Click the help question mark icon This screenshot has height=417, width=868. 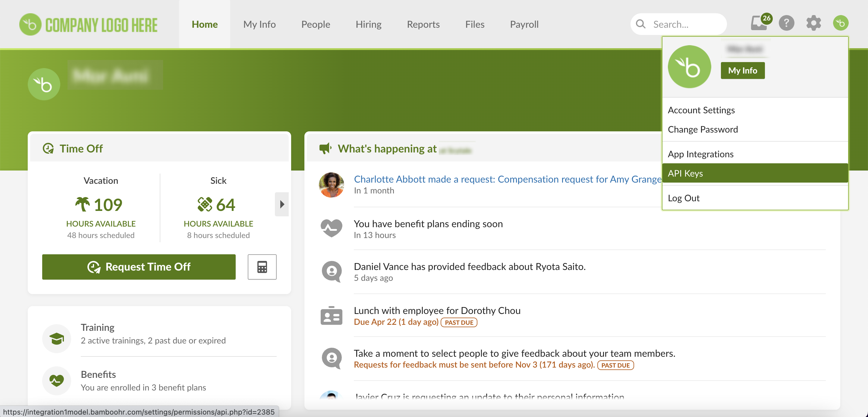pos(786,23)
